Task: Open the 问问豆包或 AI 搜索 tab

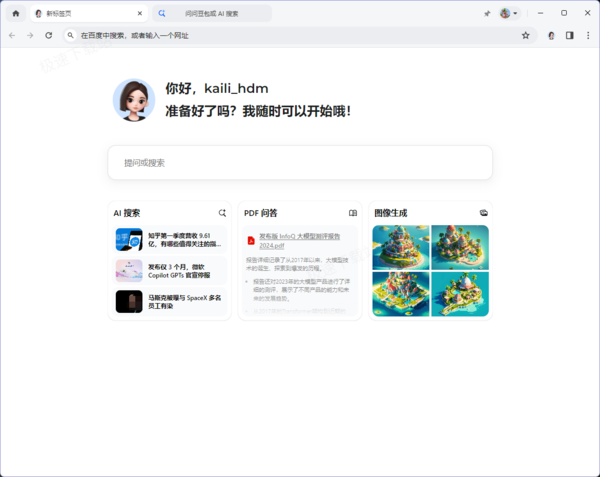Action: (x=212, y=13)
